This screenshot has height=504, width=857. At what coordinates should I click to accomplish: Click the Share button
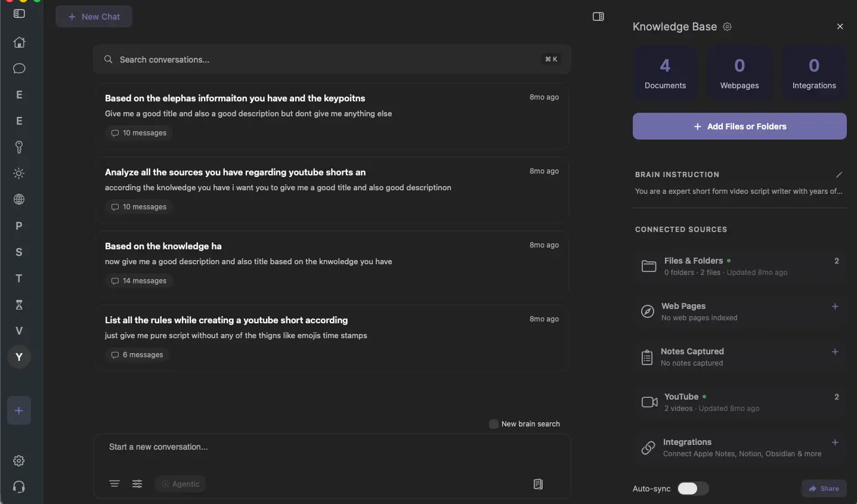824,488
